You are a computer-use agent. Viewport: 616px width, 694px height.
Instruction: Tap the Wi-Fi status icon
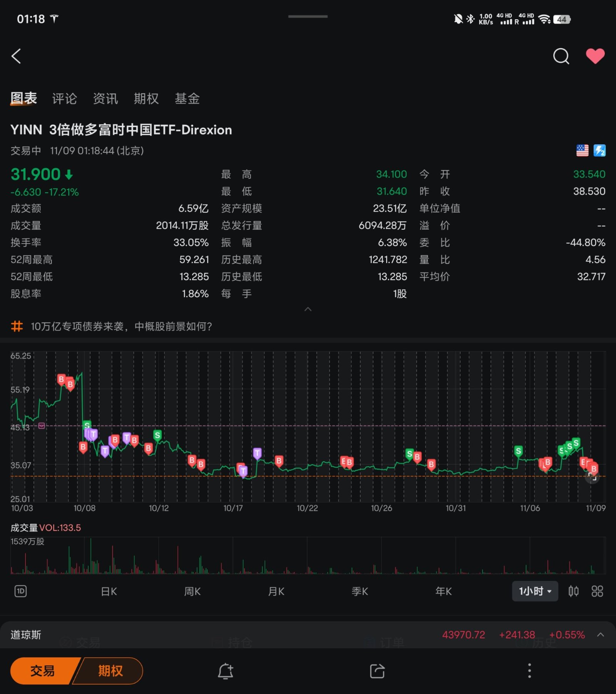(544, 19)
